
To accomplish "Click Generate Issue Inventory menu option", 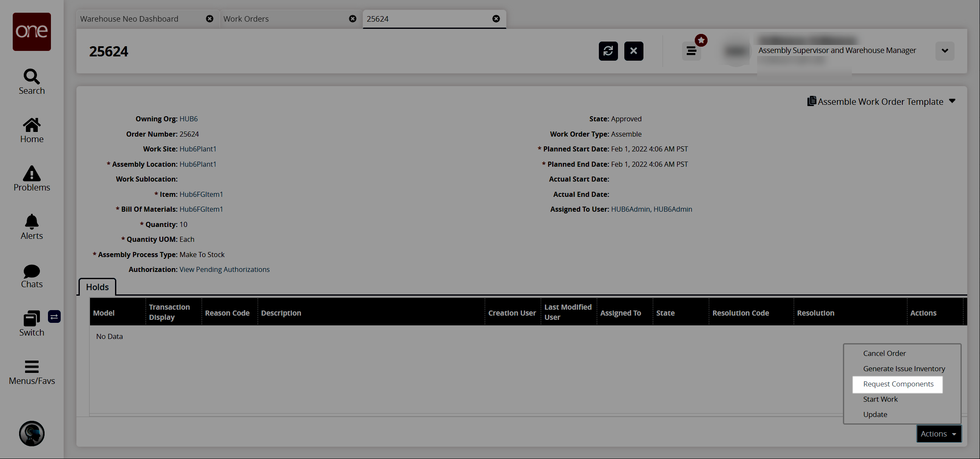I will pyautogui.click(x=904, y=369).
